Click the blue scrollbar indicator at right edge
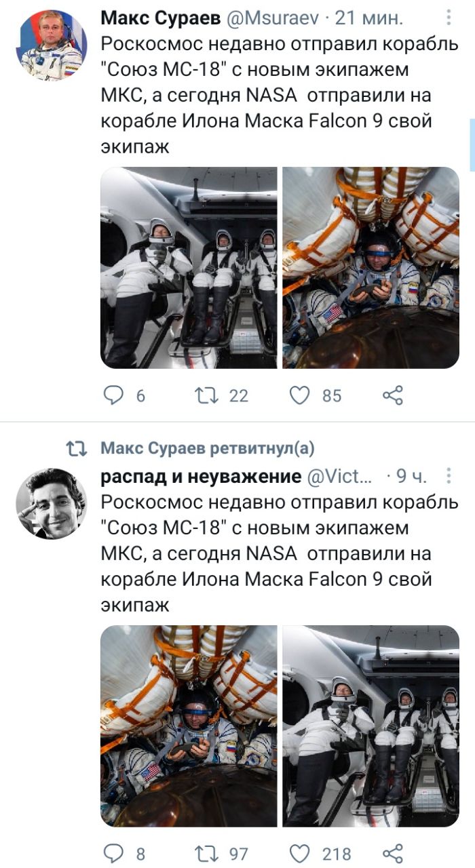This screenshot has height=868, width=475. pyautogui.click(x=472, y=144)
